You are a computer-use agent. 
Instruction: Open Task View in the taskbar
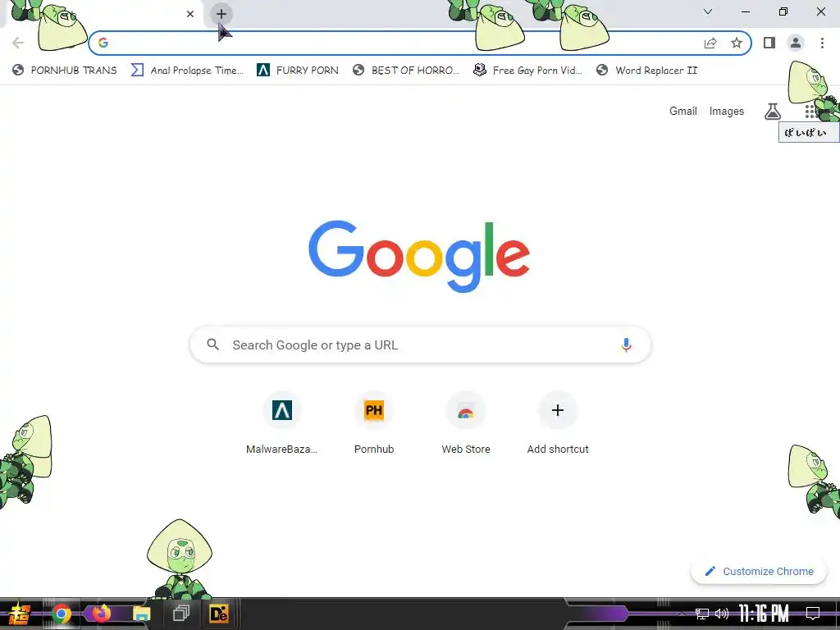(181, 614)
